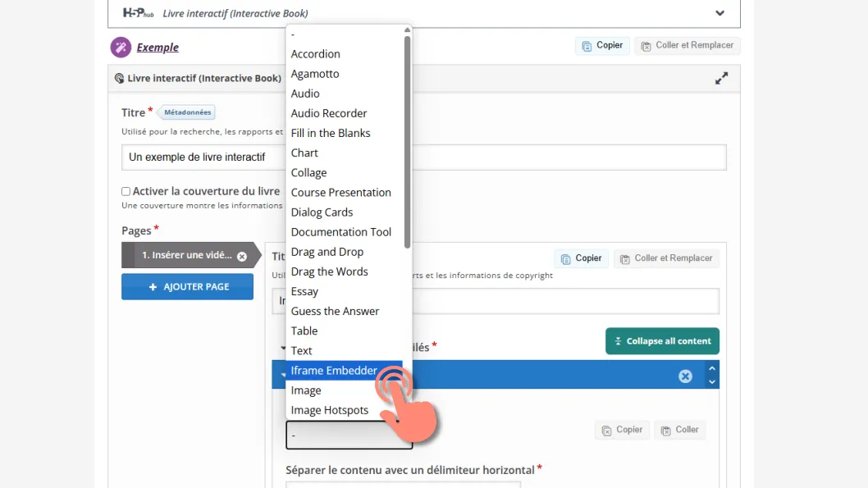Click the scroll-up arrow of dropdown list
The height and width of the screenshot is (488, 868).
(x=408, y=30)
